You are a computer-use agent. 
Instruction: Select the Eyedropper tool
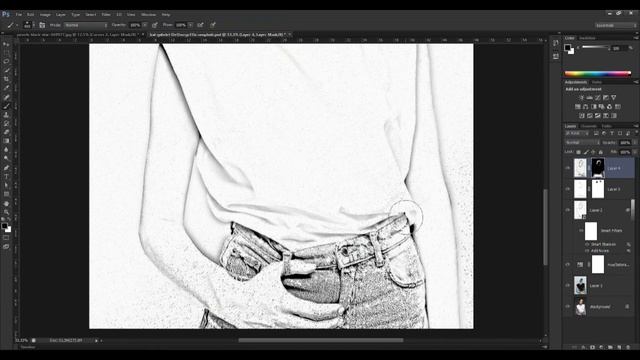click(x=6, y=88)
